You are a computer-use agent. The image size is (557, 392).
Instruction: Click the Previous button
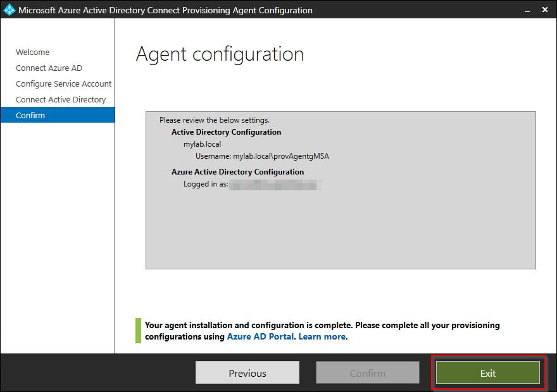tap(247, 373)
